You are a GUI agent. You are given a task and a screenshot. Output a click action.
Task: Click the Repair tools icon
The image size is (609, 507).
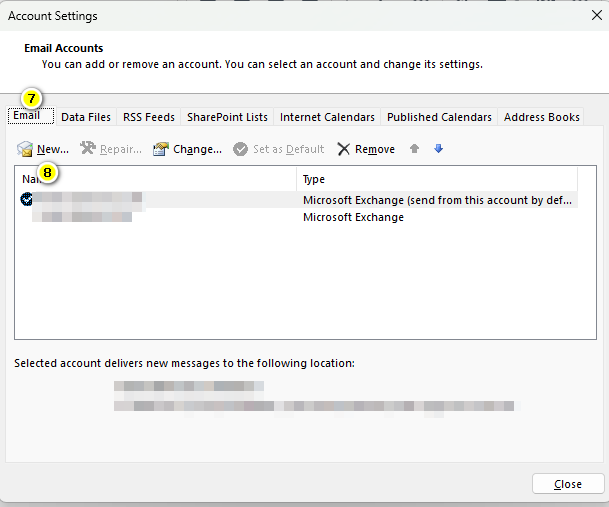pyautogui.click(x=88, y=149)
